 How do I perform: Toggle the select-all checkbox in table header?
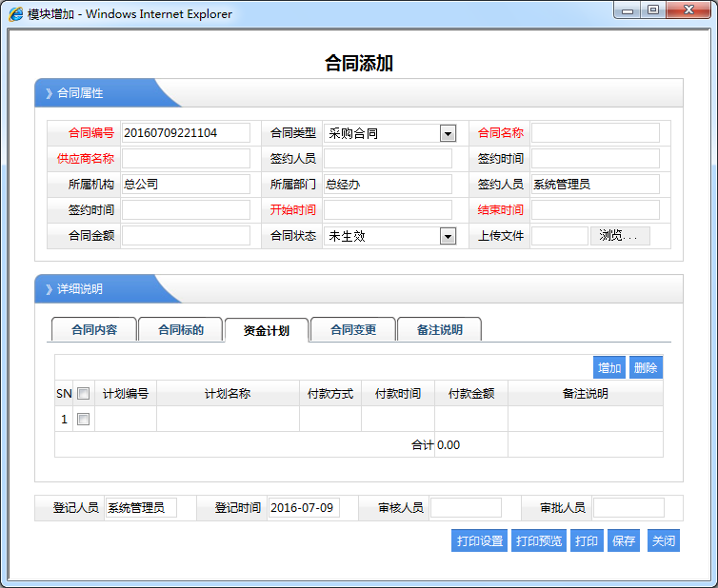[83, 393]
